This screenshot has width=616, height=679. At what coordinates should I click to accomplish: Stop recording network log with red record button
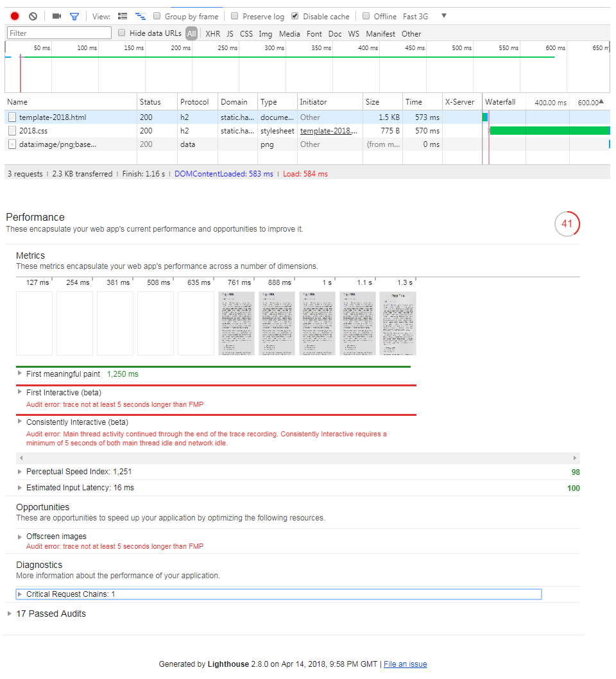15,16
